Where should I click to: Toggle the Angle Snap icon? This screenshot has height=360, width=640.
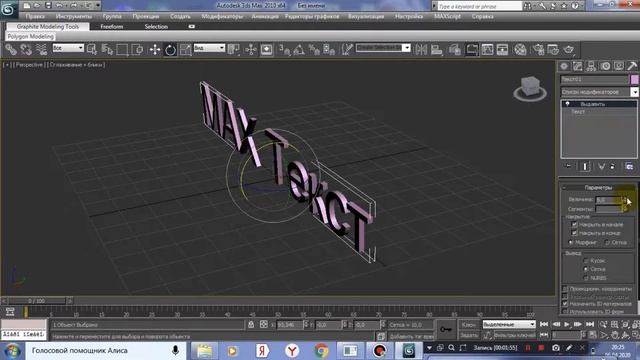click(299, 50)
